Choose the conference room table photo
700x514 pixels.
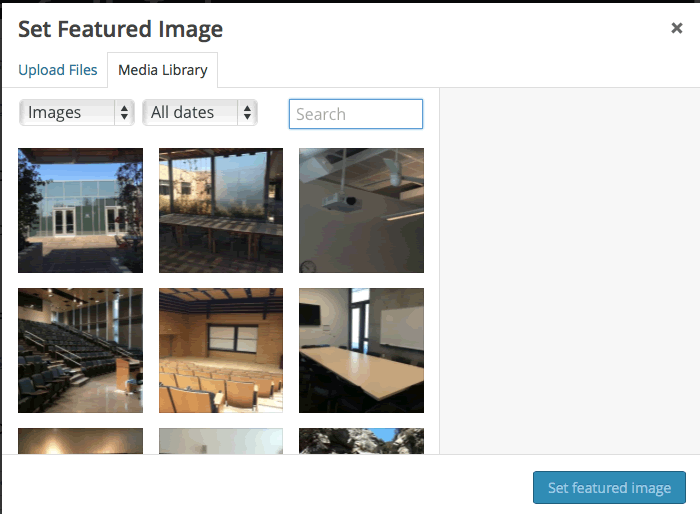click(361, 350)
